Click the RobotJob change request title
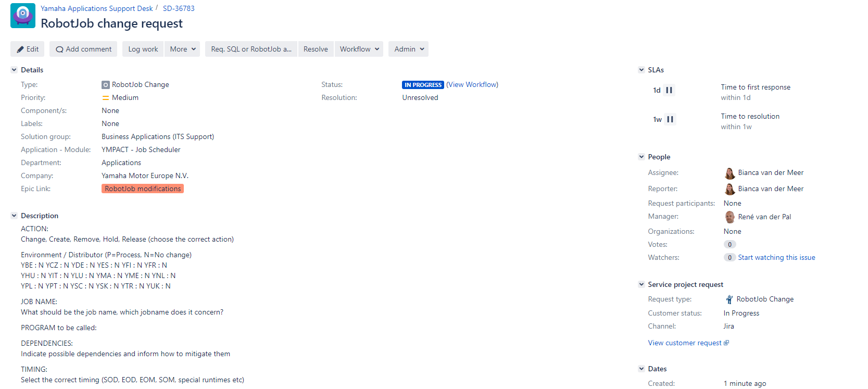 pos(111,23)
